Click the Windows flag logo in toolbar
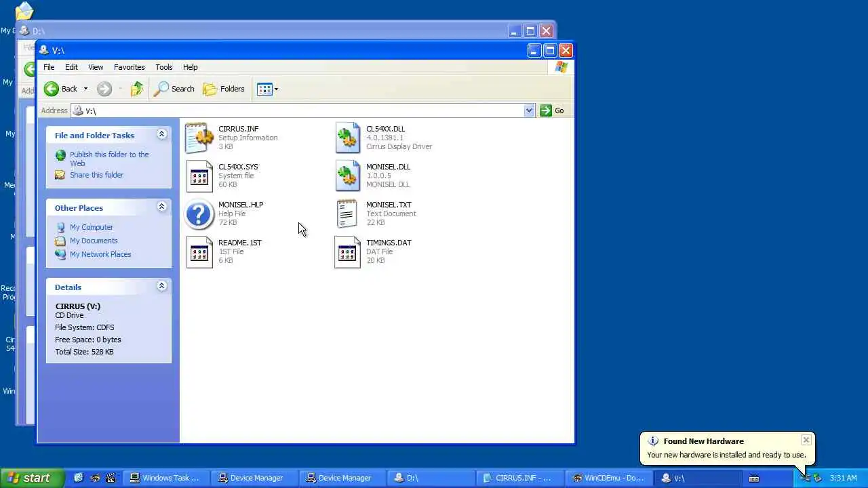868x488 pixels. pyautogui.click(x=561, y=67)
